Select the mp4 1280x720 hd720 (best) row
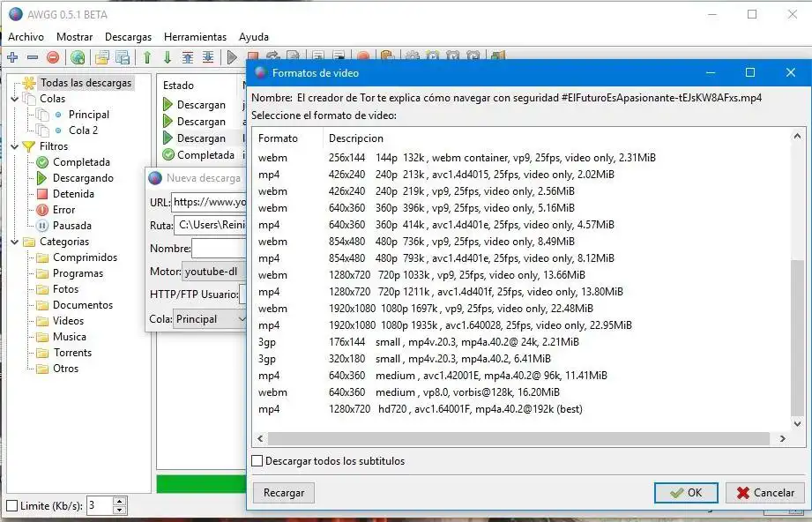This screenshot has height=522, width=812. click(x=521, y=409)
